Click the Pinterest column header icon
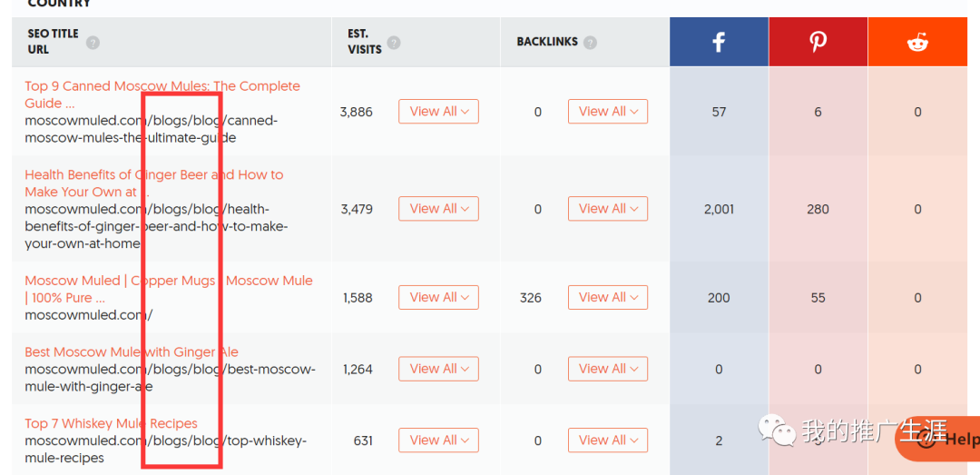 click(x=818, y=43)
